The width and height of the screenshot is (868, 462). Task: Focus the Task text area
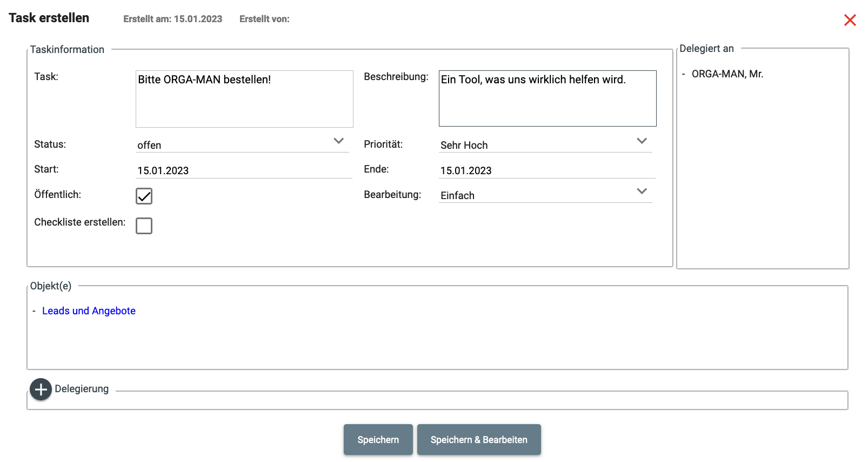[x=244, y=99]
